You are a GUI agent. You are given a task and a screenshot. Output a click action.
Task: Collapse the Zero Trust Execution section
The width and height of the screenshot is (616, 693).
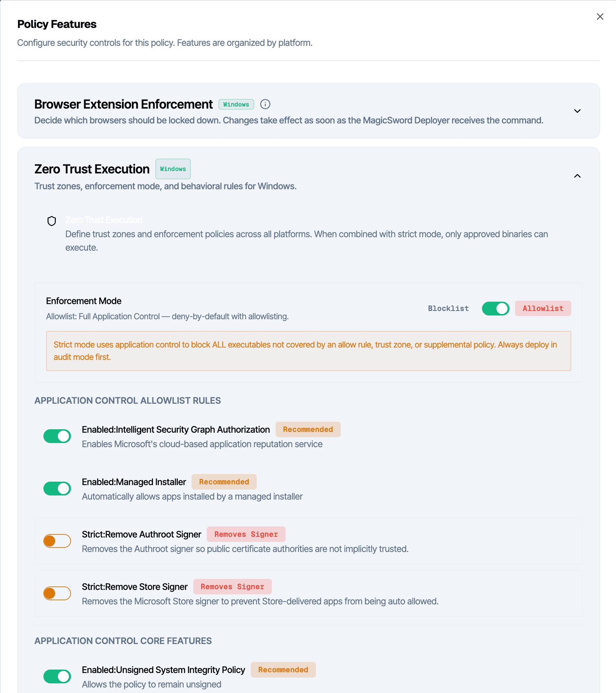point(577,176)
